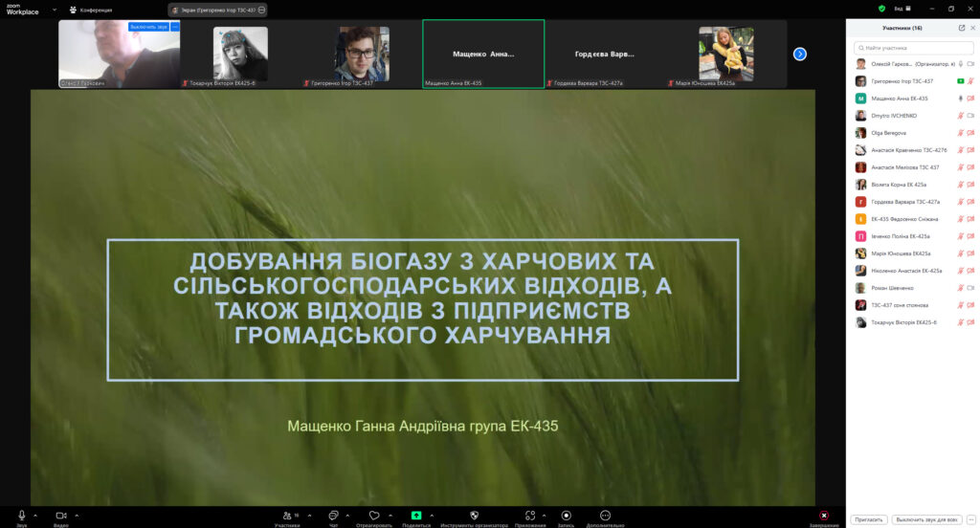Screen dimensions: 980x528
Task: Click the Пригласить button
Action: pos(869,520)
